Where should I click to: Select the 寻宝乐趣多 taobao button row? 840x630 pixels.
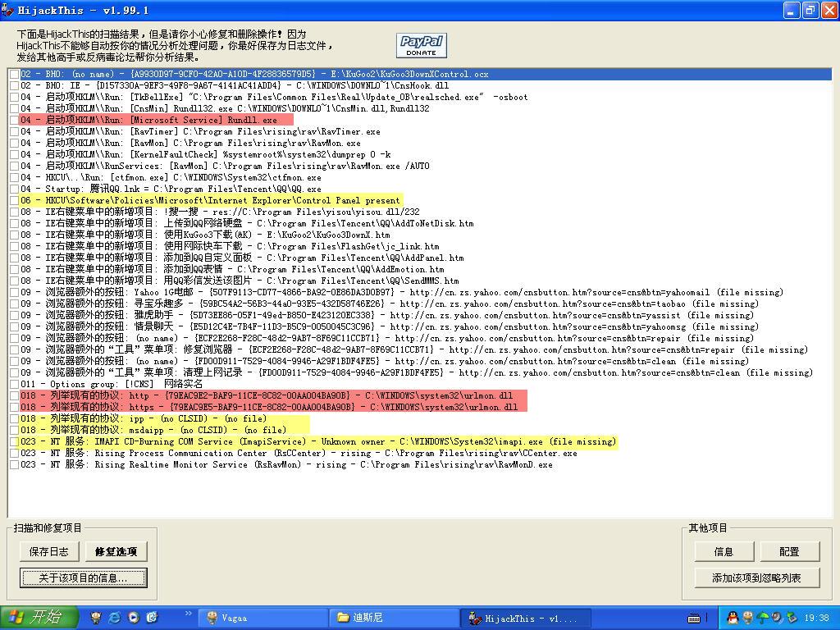pos(390,304)
